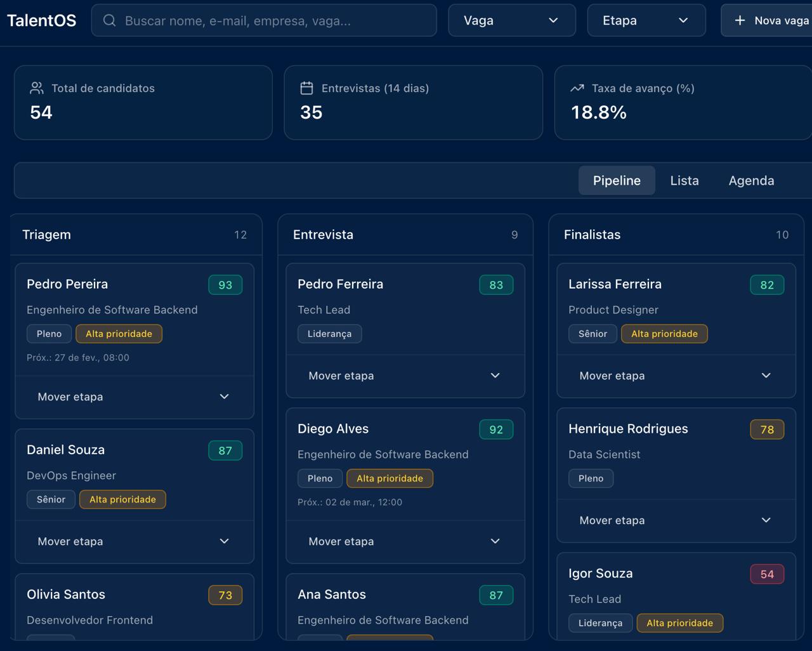Click the magnifying glass search icon
This screenshot has height=651, width=812.
pos(109,20)
